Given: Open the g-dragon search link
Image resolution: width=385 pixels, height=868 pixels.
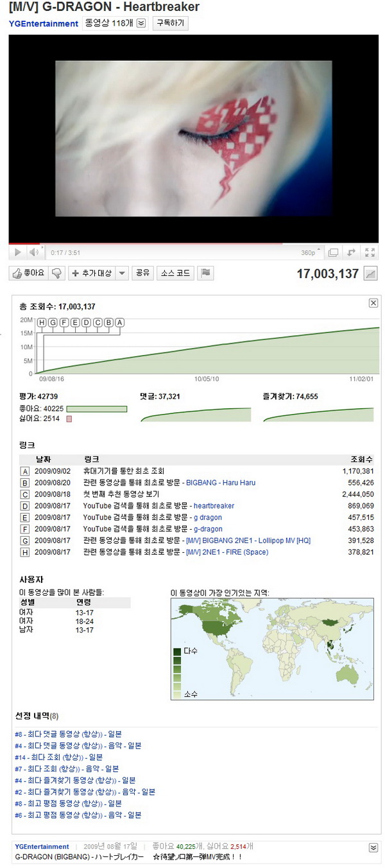Looking at the screenshot, I should click(x=208, y=529).
